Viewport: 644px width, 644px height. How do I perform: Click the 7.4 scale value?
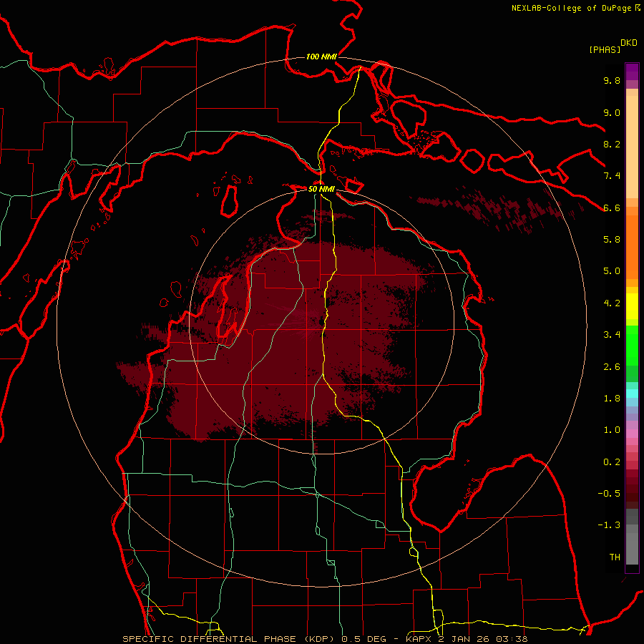click(x=612, y=176)
